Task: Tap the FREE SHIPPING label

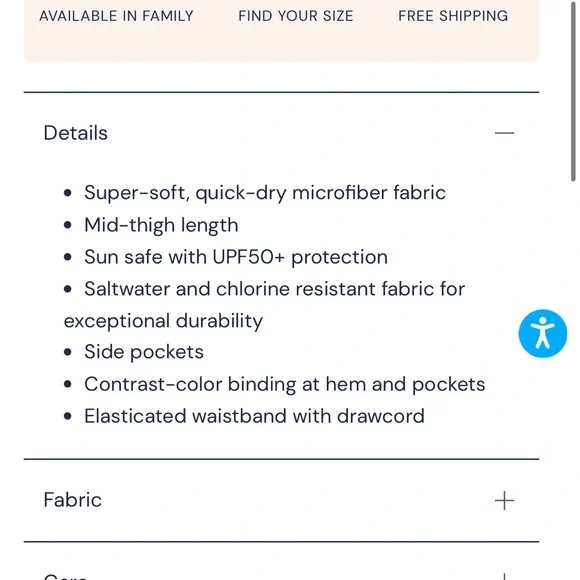Action: tap(453, 16)
